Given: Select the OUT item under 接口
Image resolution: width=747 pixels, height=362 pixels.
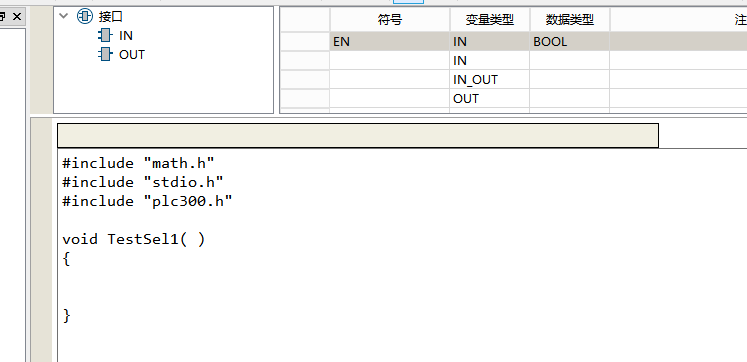Looking at the screenshot, I should coord(131,55).
